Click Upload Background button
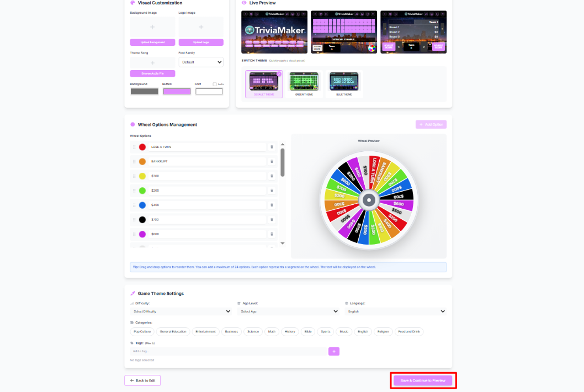 click(152, 43)
